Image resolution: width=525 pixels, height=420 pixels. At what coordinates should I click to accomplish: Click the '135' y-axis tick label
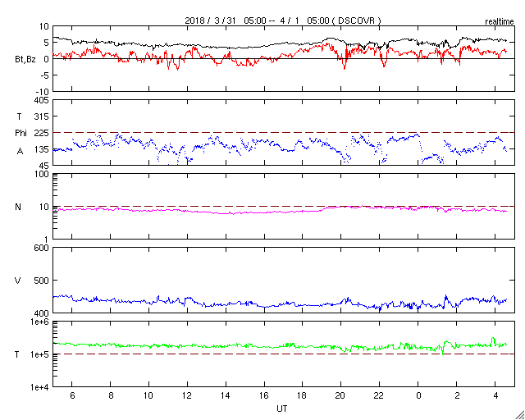pyautogui.click(x=42, y=149)
